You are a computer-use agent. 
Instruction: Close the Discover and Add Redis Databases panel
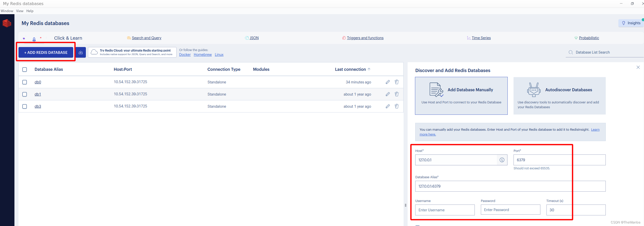click(638, 67)
